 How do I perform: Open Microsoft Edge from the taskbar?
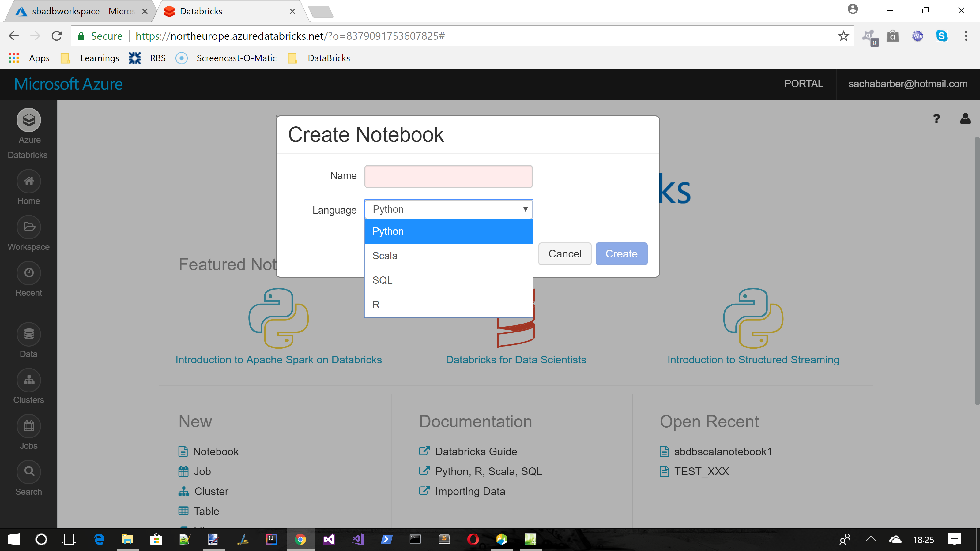[x=99, y=539]
